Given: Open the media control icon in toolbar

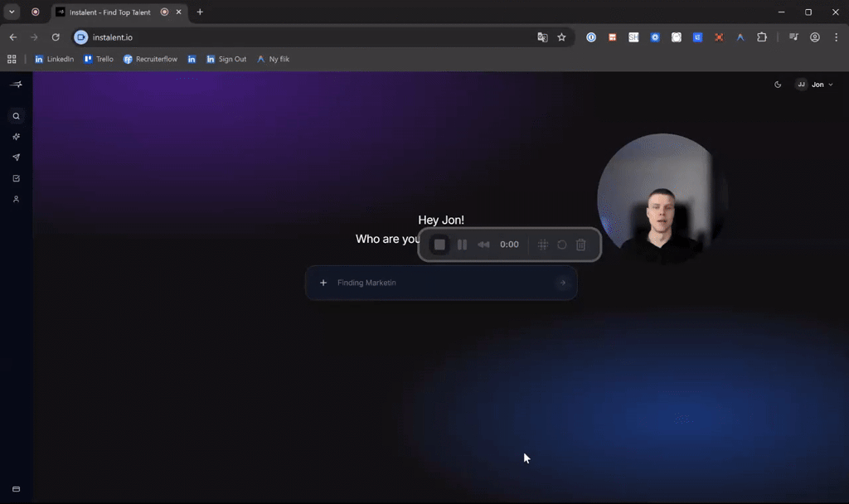Looking at the screenshot, I should (793, 37).
